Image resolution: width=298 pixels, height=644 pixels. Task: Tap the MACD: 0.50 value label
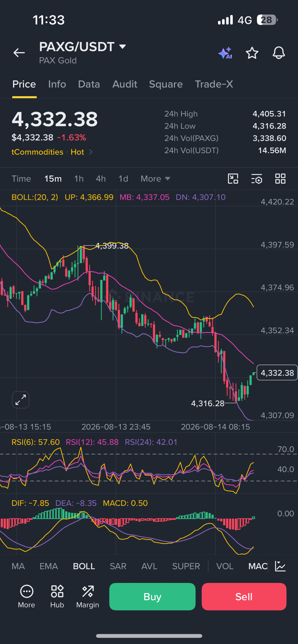(125, 503)
